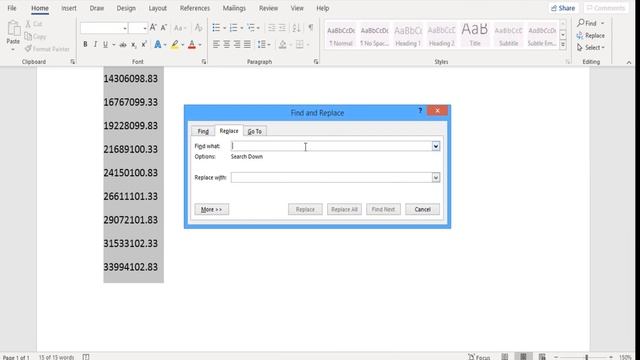The height and width of the screenshot is (360, 640).
Task: Expand the Styles gallery
Action: tap(563, 45)
